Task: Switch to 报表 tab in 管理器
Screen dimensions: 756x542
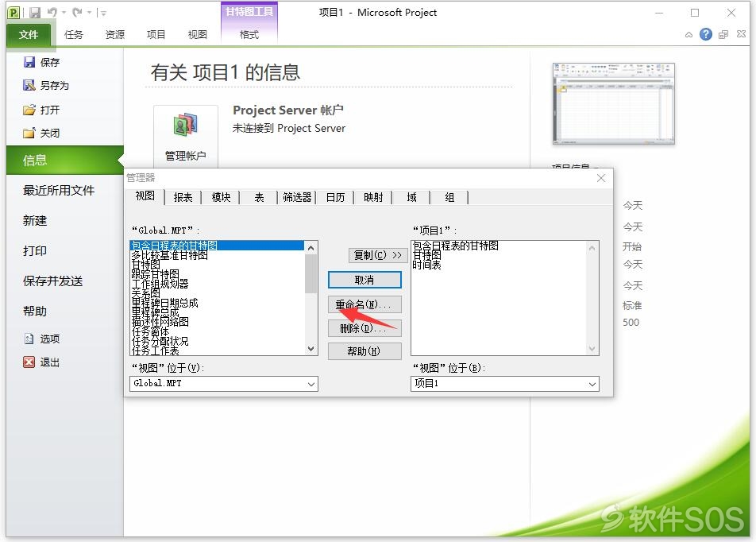Action: (x=183, y=197)
